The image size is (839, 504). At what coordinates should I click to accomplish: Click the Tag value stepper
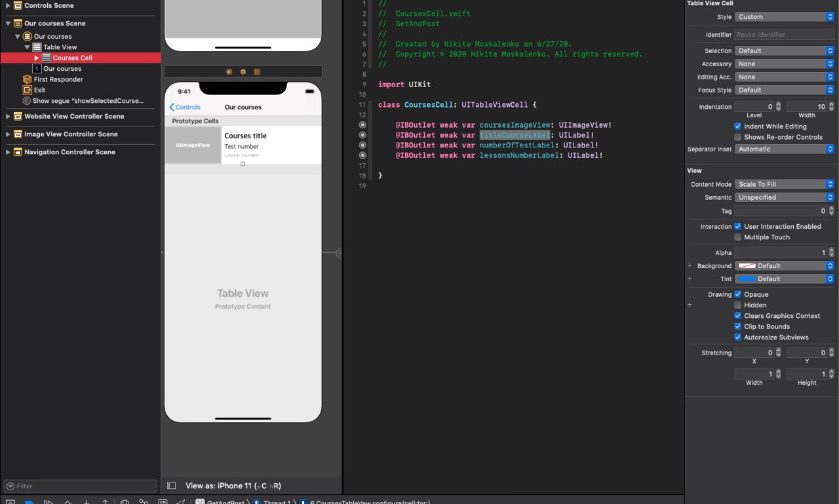click(831, 210)
